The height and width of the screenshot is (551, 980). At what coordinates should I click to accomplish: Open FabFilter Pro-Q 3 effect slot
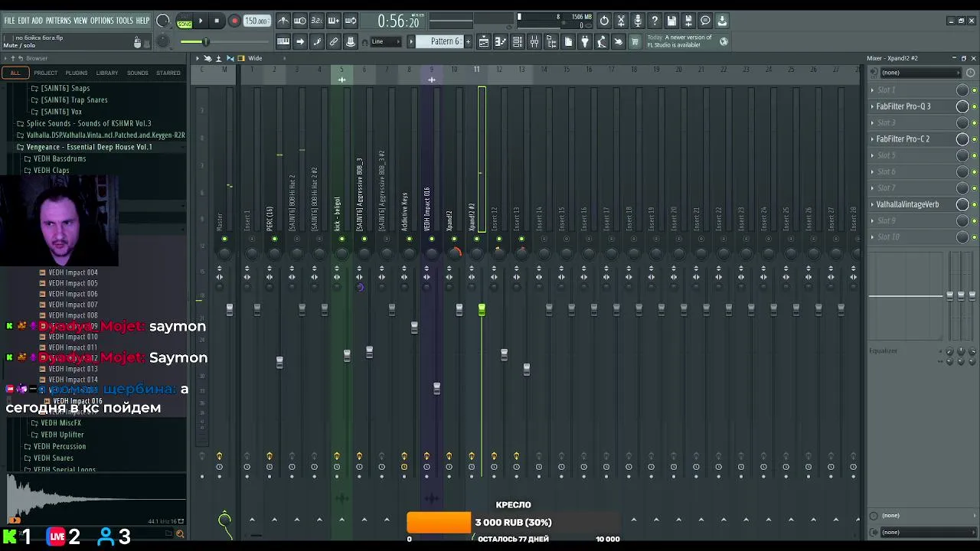point(903,106)
